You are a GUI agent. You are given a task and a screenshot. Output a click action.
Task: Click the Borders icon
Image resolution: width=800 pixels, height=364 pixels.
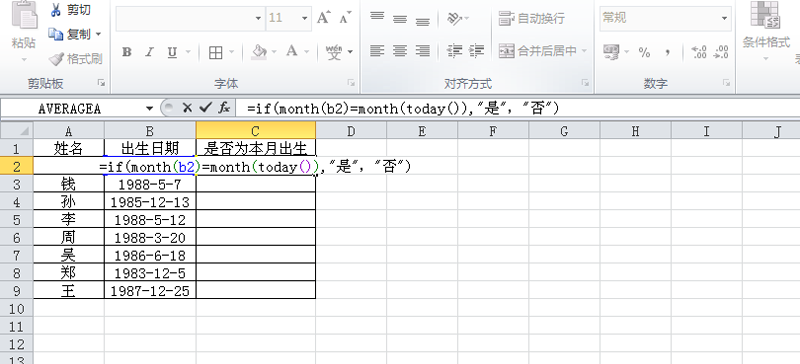coord(216,52)
